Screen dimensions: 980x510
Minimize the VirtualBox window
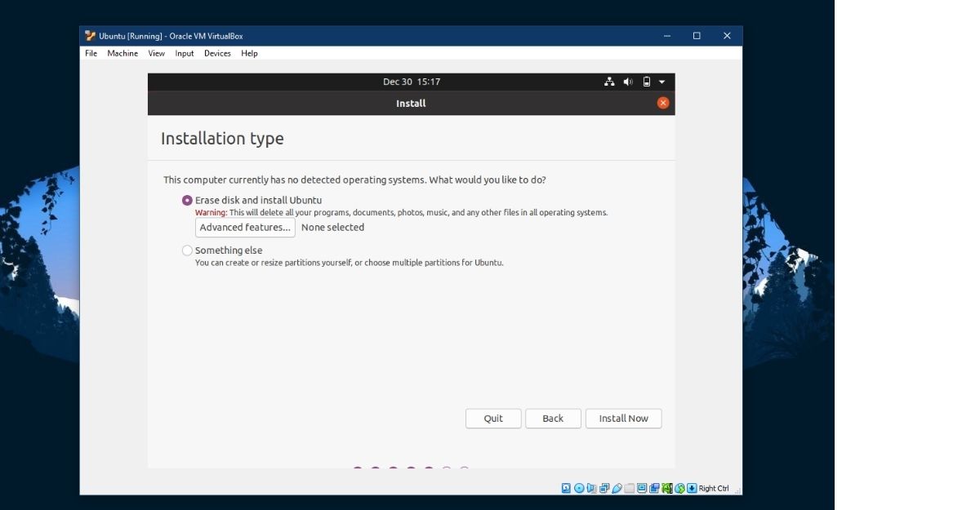[667, 36]
